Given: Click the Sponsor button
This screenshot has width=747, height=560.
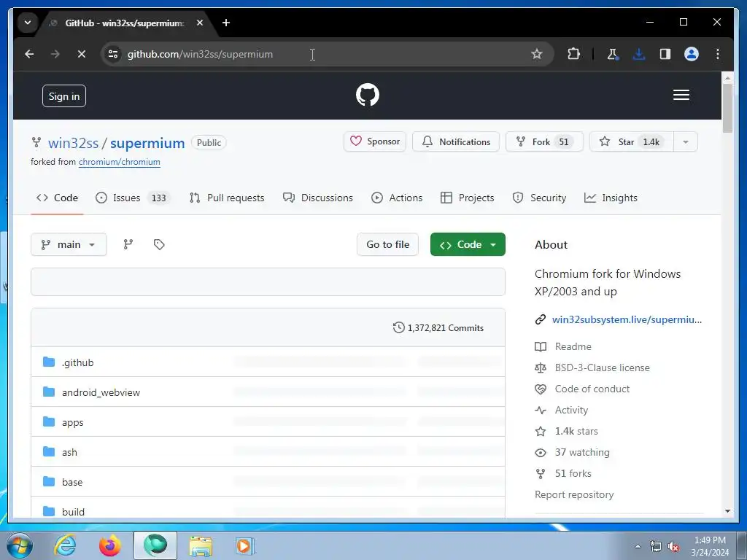Looking at the screenshot, I should (x=375, y=141).
